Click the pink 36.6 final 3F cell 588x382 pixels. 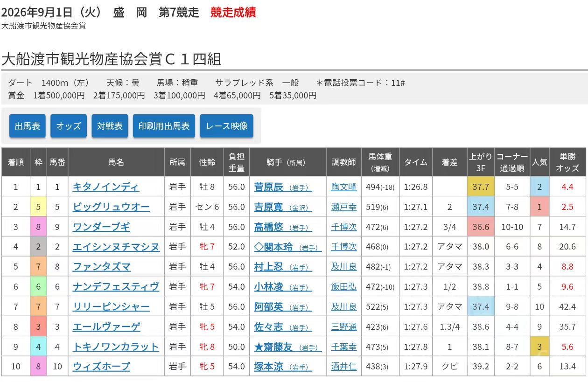coord(481,227)
